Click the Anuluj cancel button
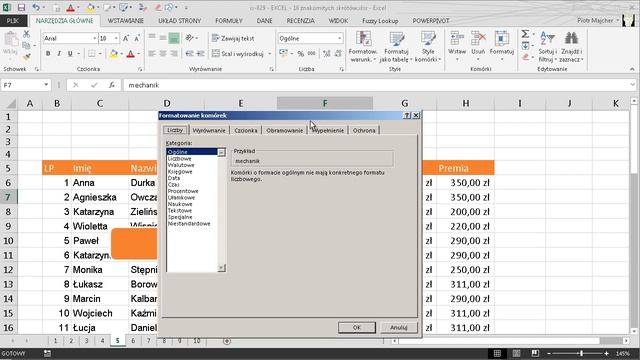 pyautogui.click(x=399, y=327)
